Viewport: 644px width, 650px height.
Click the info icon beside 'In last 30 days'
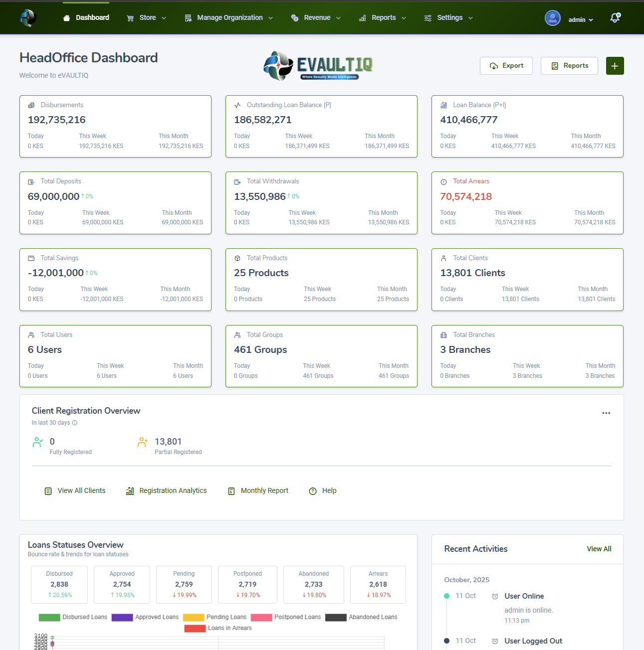[x=75, y=423]
